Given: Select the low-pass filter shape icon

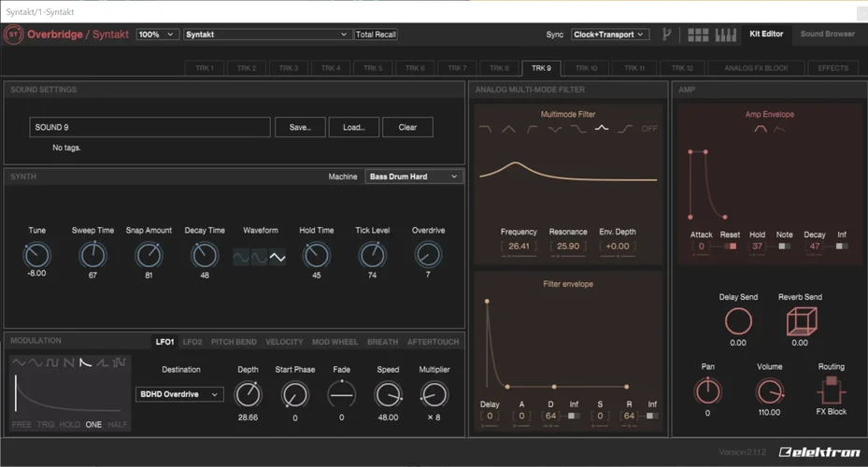Looking at the screenshot, I should (486, 129).
